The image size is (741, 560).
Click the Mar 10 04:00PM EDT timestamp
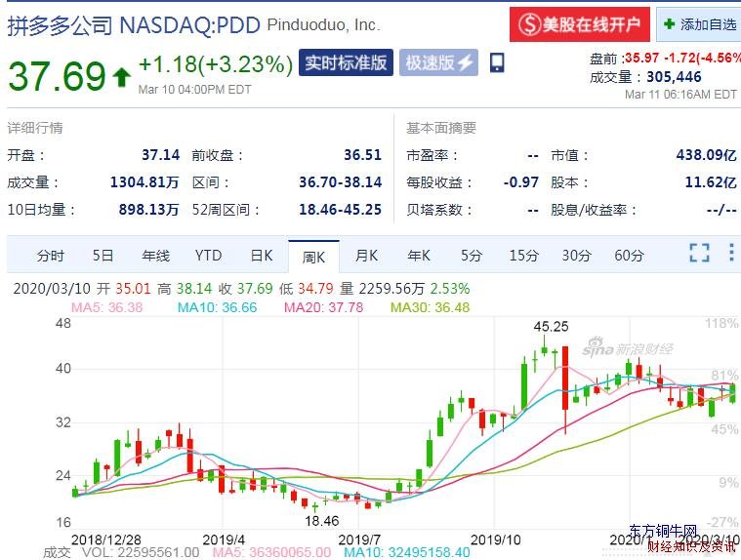click(194, 89)
